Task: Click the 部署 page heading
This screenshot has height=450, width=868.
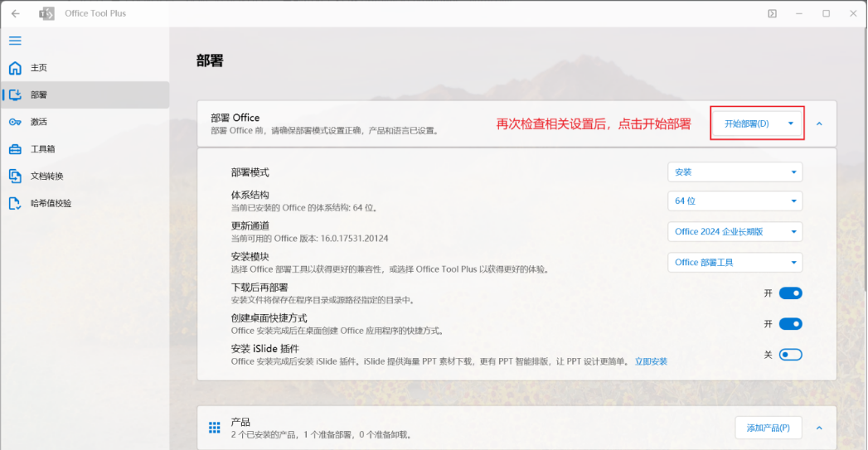Action: pyautogui.click(x=210, y=60)
